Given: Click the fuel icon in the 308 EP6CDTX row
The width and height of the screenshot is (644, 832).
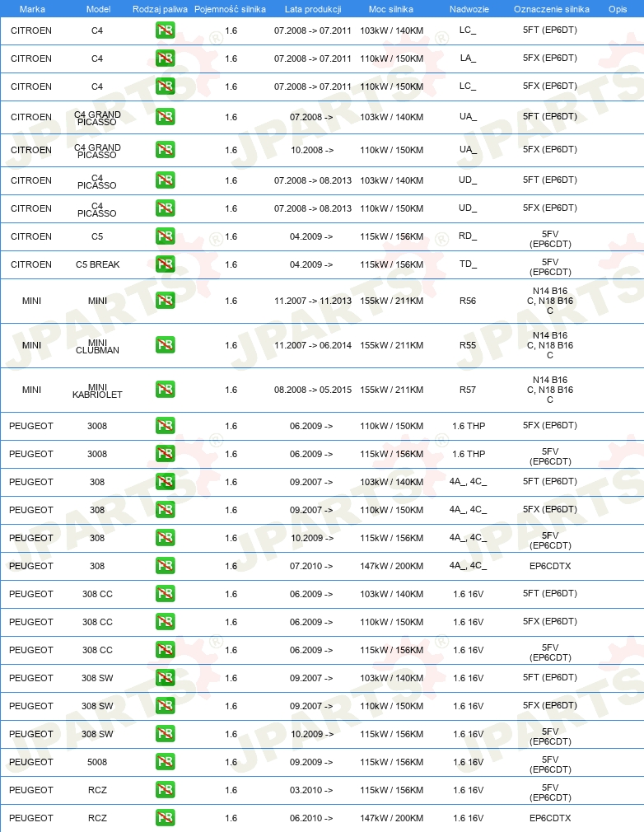Looking at the screenshot, I should [x=165, y=566].
